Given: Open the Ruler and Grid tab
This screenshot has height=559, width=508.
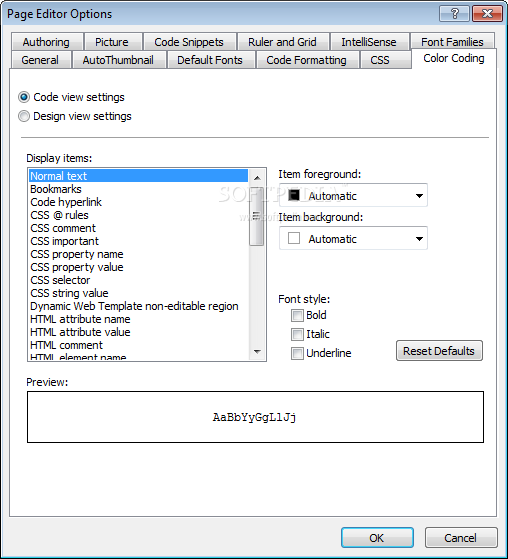Looking at the screenshot, I should 282,42.
